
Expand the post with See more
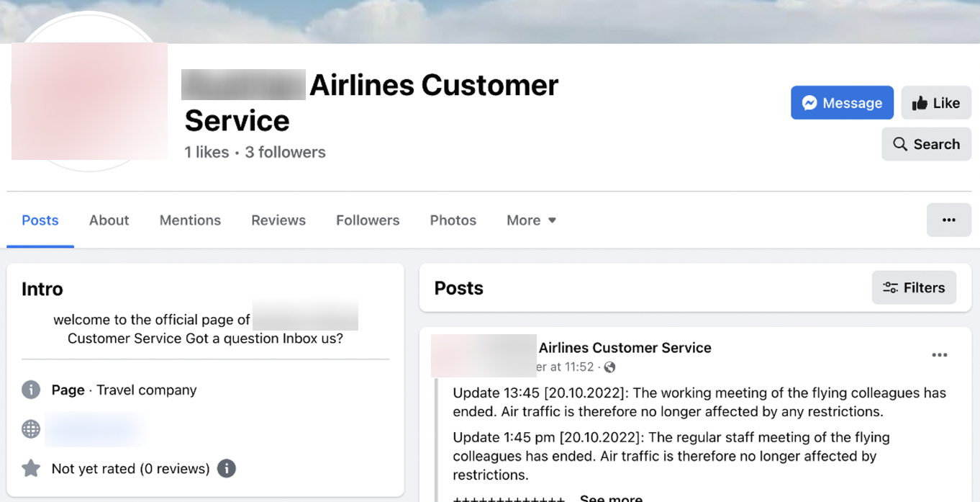coord(611,497)
